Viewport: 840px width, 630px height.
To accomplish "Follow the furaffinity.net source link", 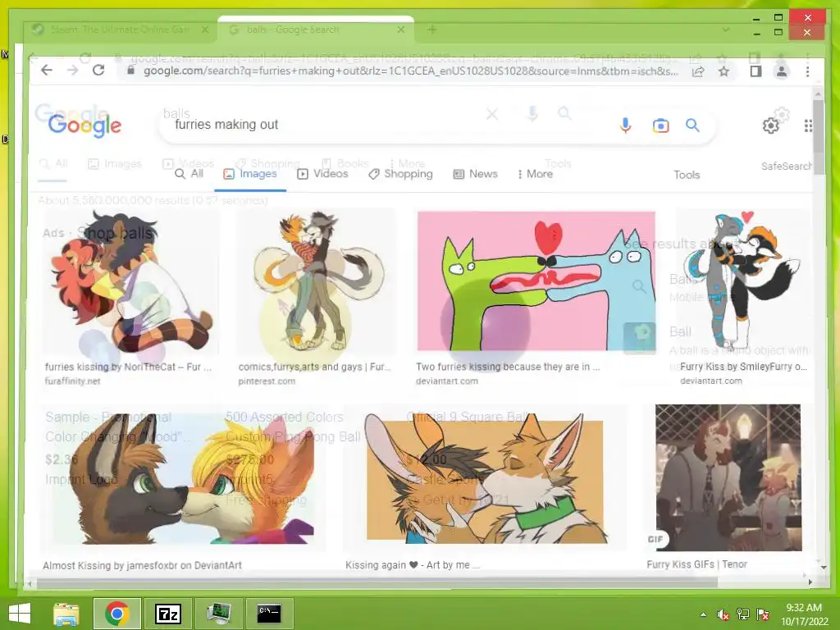I will (72, 381).
